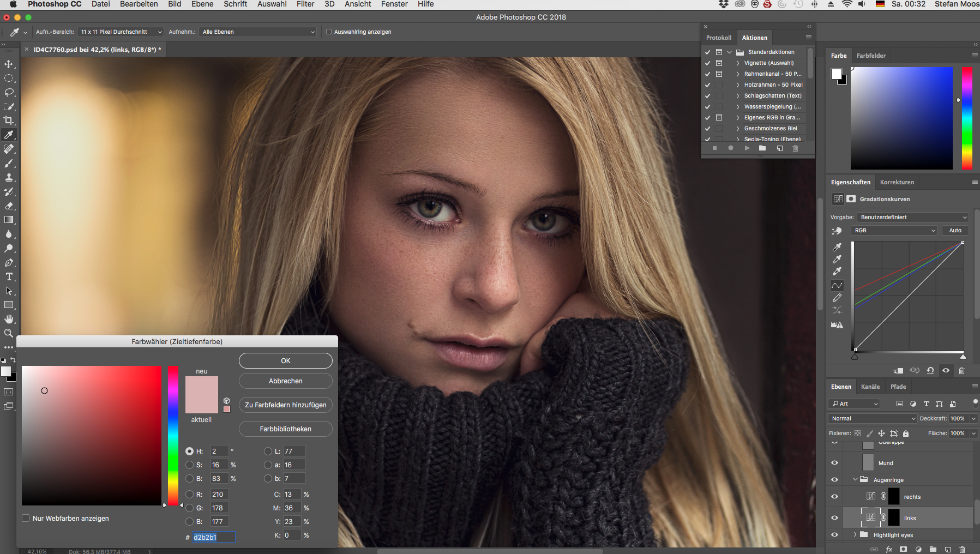
Task: Toggle visibility of Augenringe group
Action: tap(834, 480)
